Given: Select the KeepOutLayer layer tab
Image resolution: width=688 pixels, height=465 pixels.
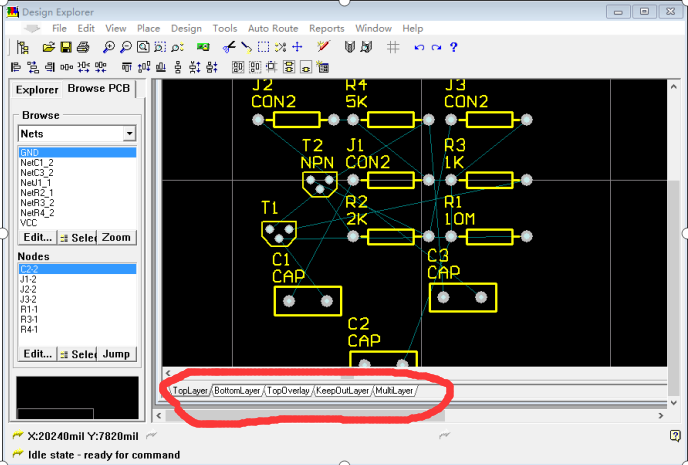Looking at the screenshot, I should pyautogui.click(x=342, y=390).
